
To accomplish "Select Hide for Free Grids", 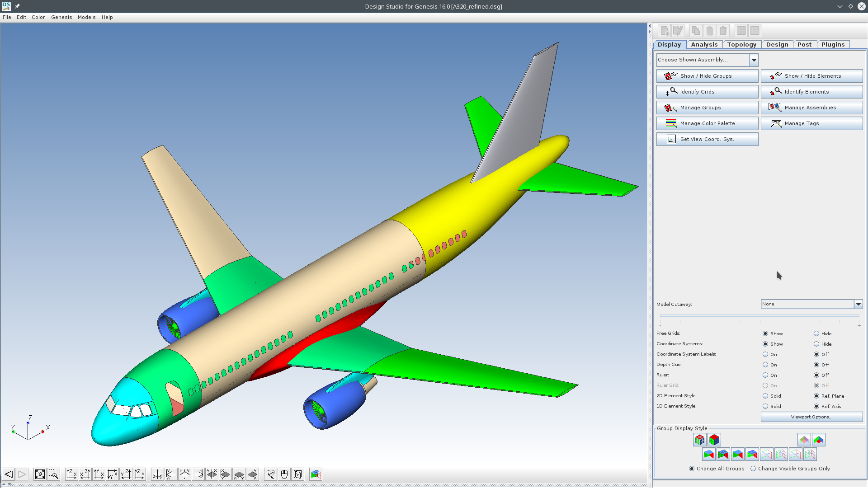I will click(816, 333).
